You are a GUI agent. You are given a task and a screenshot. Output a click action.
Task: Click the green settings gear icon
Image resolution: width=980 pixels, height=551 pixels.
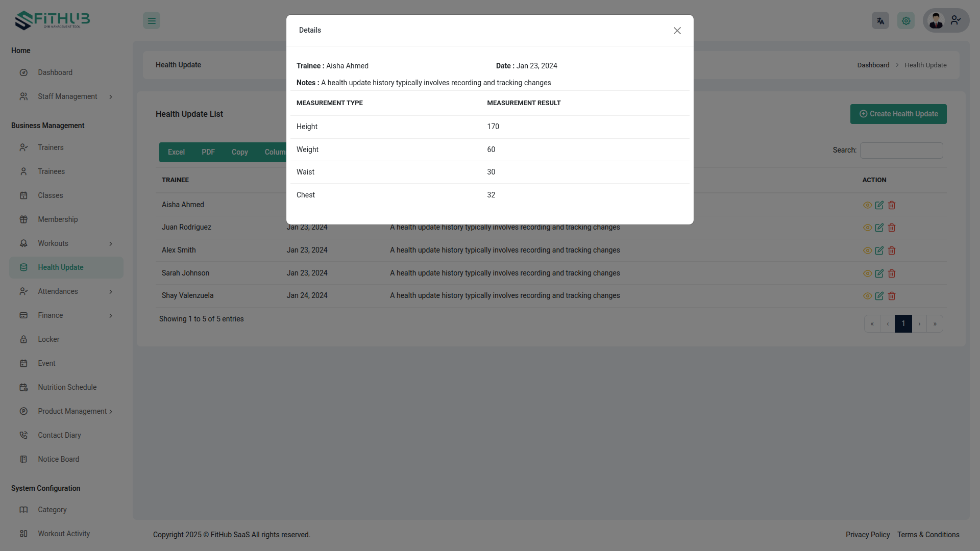[x=906, y=21]
